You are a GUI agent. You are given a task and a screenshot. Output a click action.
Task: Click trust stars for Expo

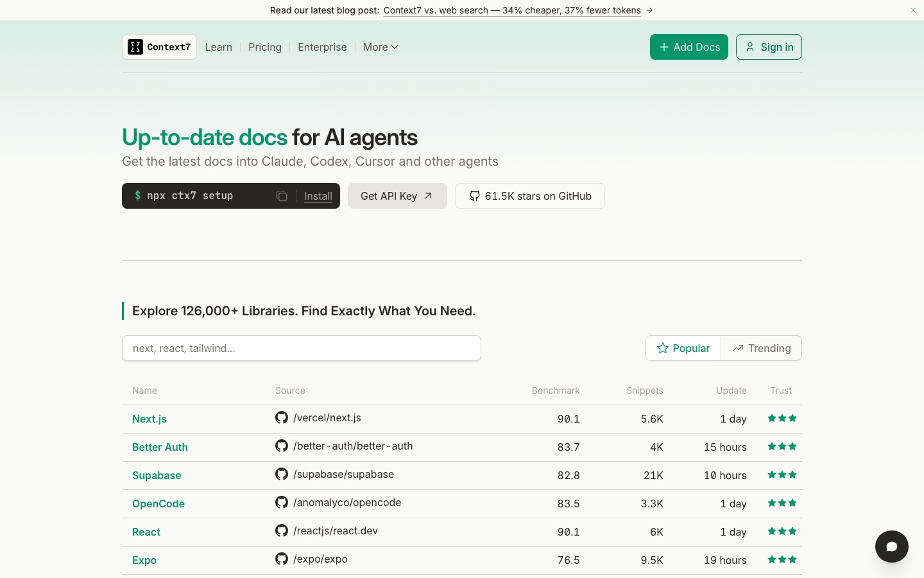(x=782, y=559)
